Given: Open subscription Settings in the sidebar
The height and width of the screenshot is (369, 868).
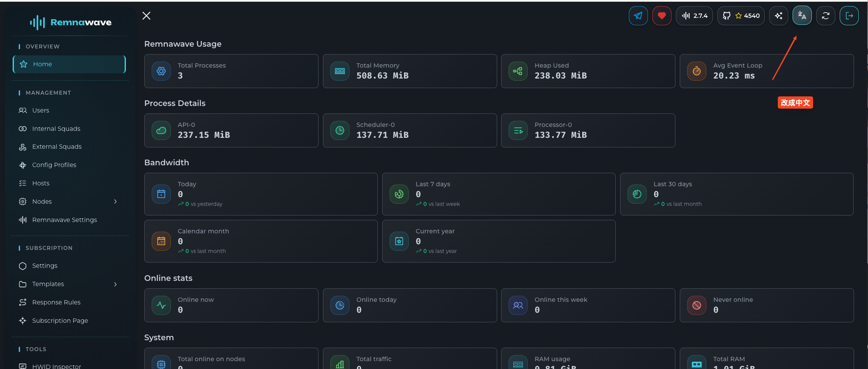Looking at the screenshot, I should coord(69,266).
